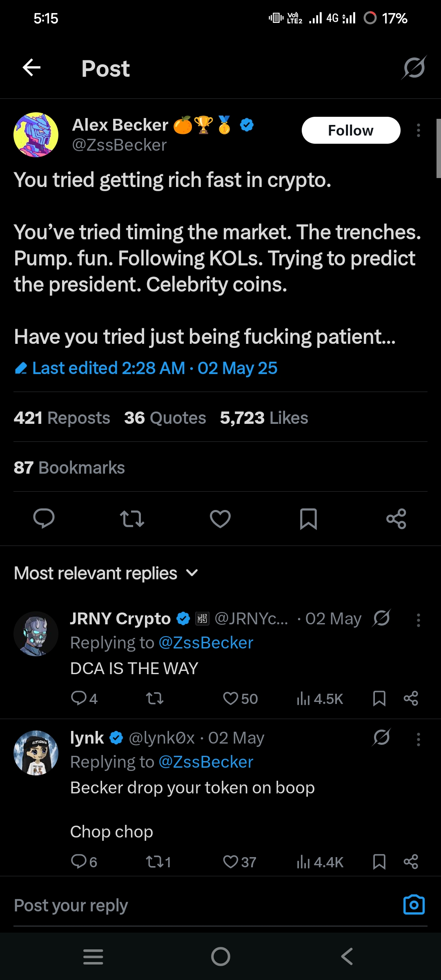The width and height of the screenshot is (441, 980).
Task: Like Alex Becker's main post
Action: click(220, 519)
